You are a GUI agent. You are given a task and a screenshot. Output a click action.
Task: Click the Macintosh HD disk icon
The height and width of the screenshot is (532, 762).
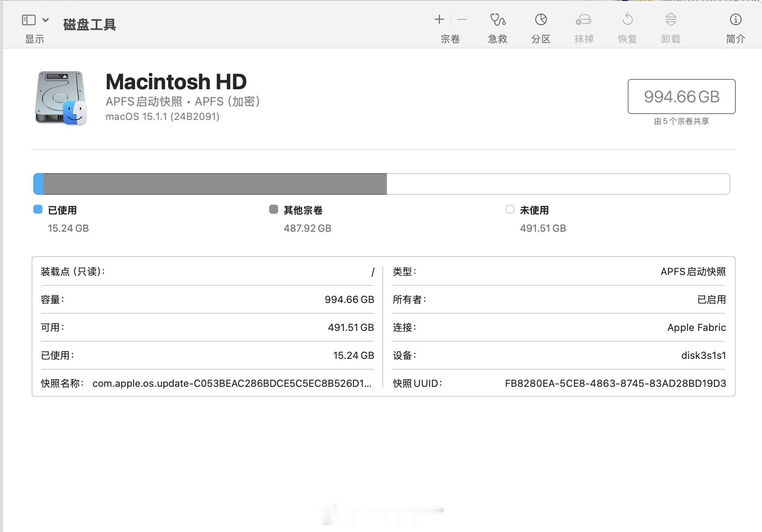[x=61, y=98]
